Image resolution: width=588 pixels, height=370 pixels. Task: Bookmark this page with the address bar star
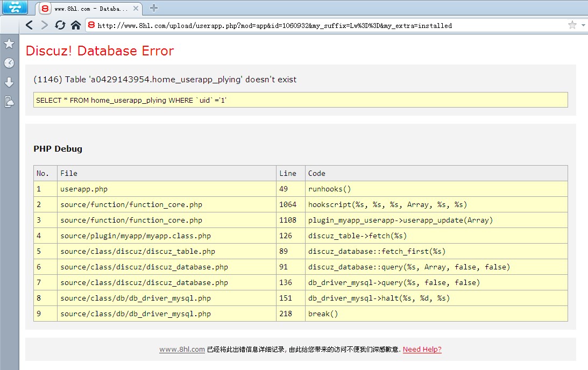click(572, 25)
